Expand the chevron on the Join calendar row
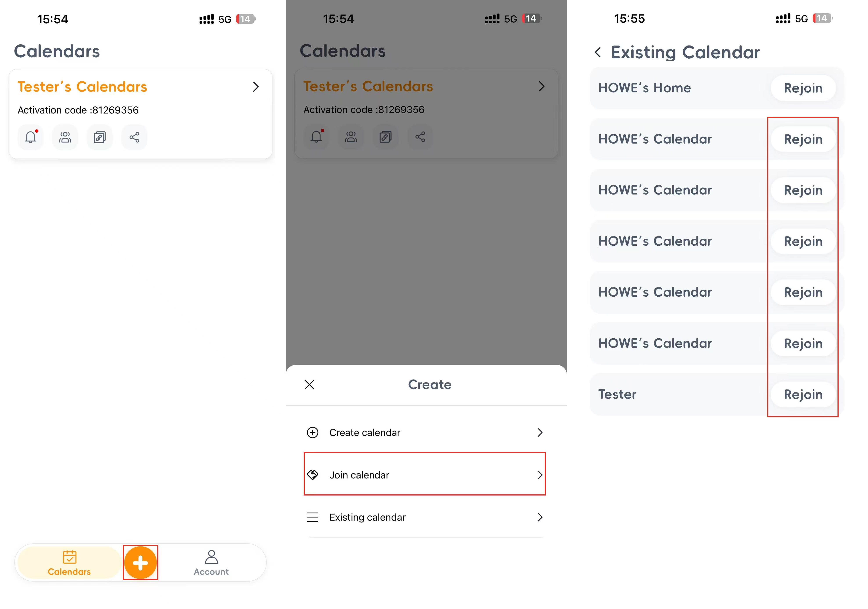The width and height of the screenshot is (868, 609). (x=540, y=475)
